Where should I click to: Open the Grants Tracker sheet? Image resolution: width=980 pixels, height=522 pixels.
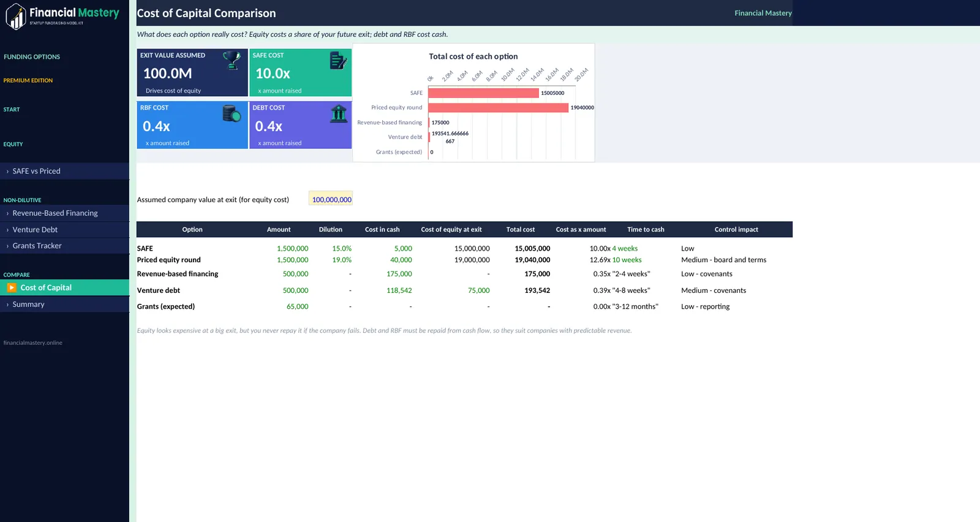[65, 246]
